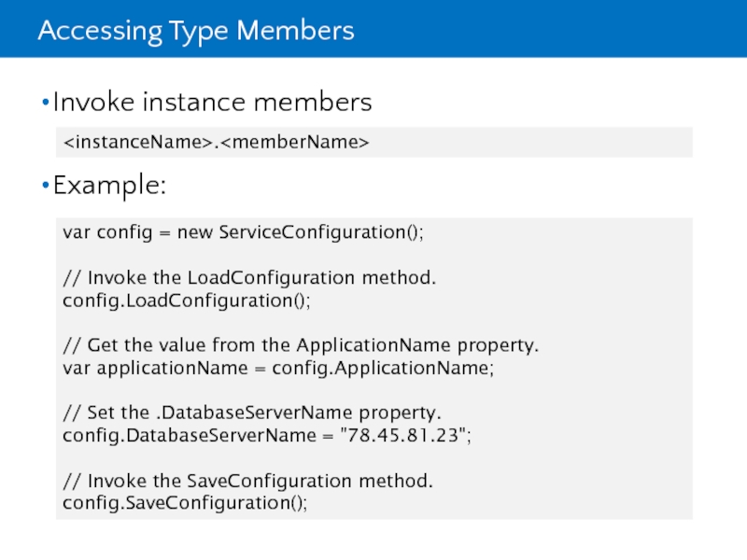Click the comment about the ApplicationName property
Viewport: 747px width, 560px height.
300,345
